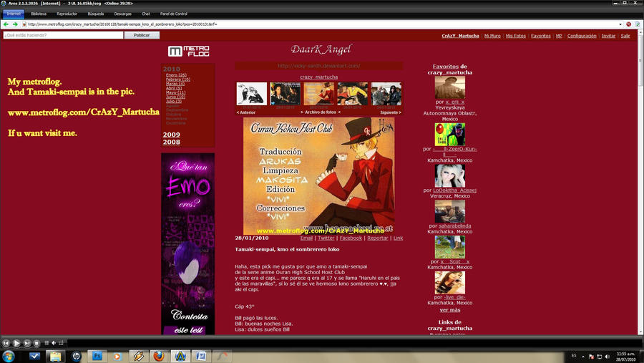Switch to the Internet tab
The height and width of the screenshot is (363, 644).
click(14, 14)
